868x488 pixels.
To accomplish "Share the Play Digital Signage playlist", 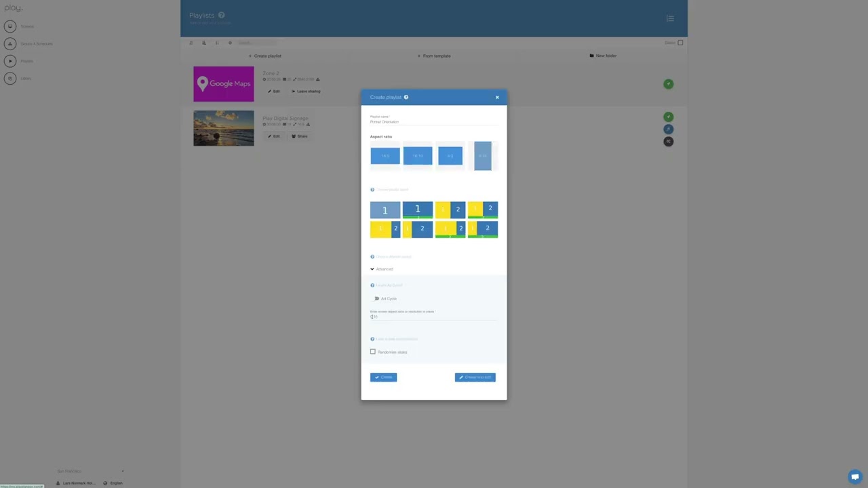I will point(300,136).
